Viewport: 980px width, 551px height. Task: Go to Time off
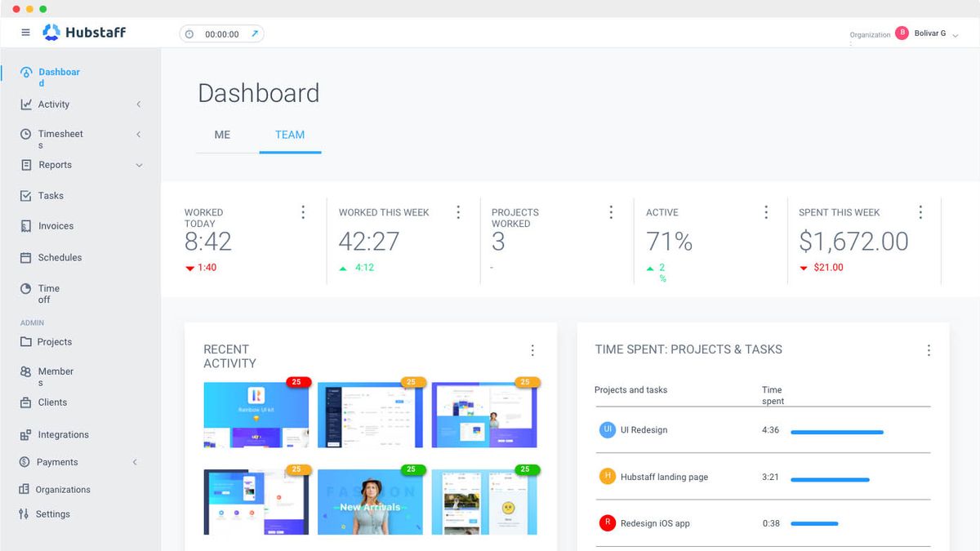coord(51,292)
